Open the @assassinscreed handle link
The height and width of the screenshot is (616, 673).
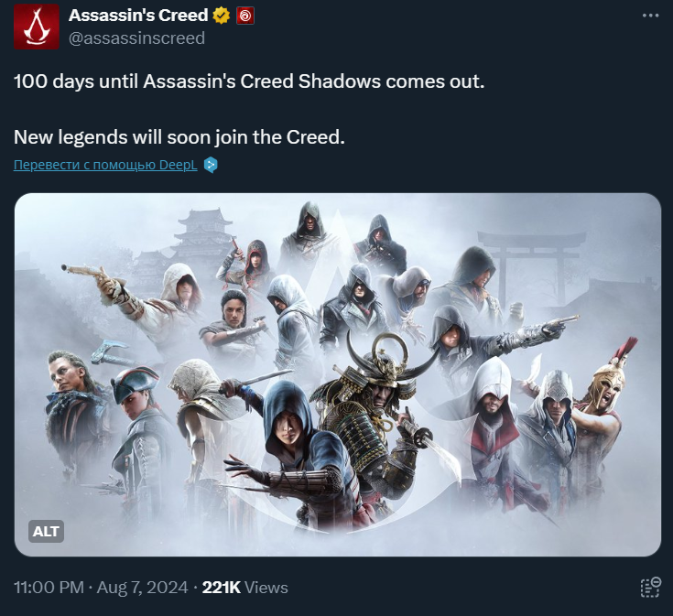(137, 38)
